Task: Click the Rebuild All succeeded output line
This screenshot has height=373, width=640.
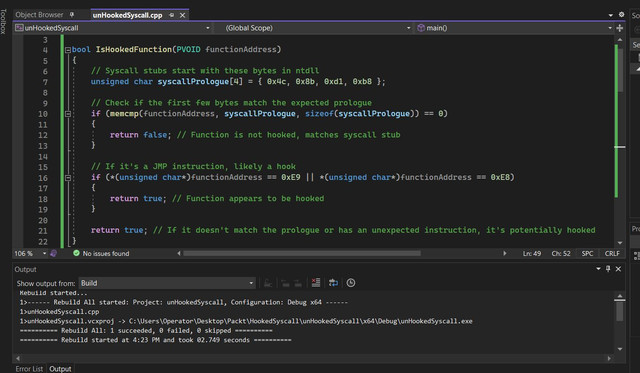Action: [x=146, y=331]
